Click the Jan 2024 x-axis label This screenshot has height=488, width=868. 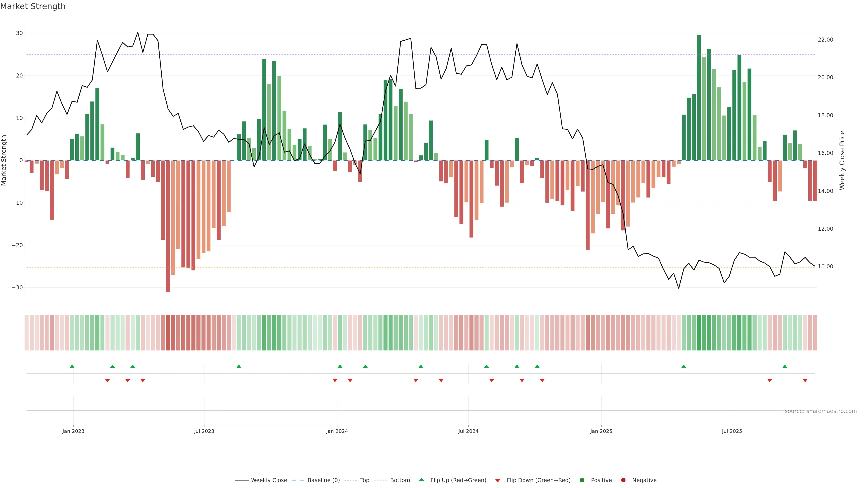[x=337, y=431]
